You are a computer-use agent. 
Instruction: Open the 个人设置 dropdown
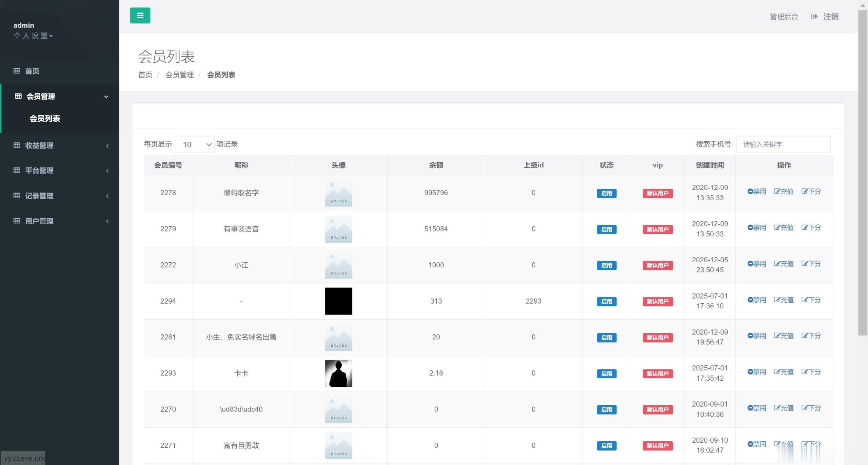33,36
